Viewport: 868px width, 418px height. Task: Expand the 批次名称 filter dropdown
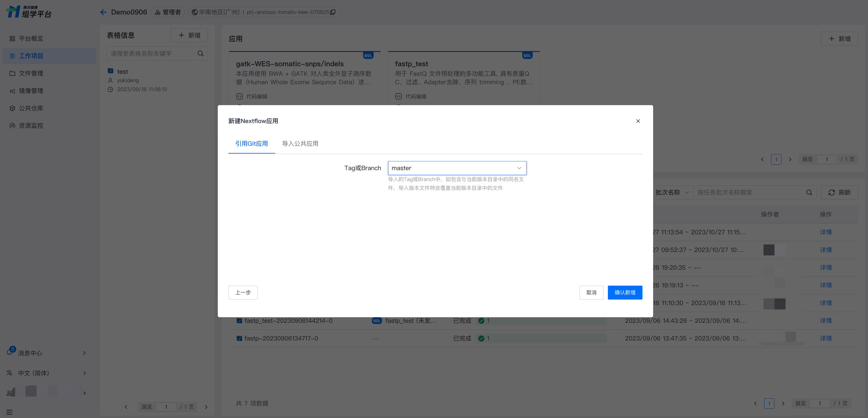[672, 192]
